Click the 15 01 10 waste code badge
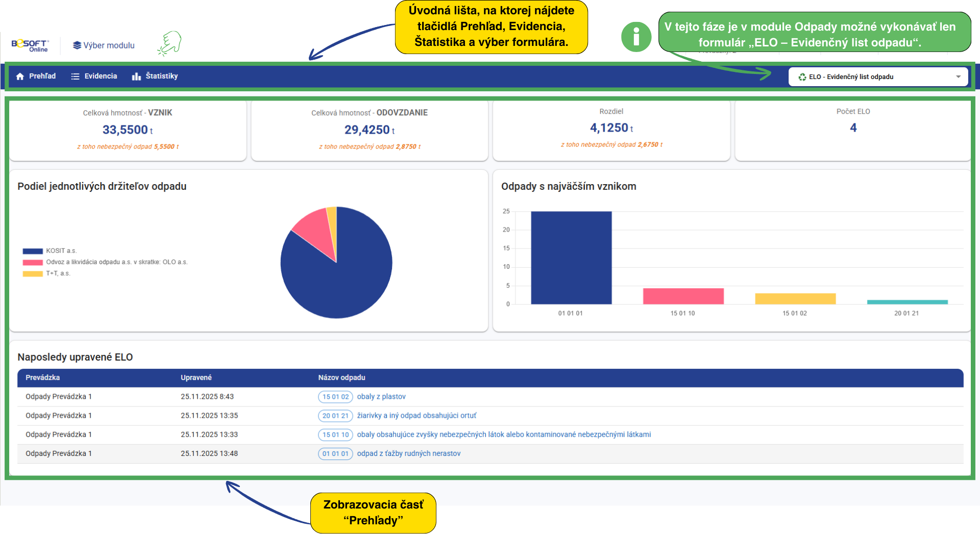This screenshot has width=980, height=534. point(335,435)
